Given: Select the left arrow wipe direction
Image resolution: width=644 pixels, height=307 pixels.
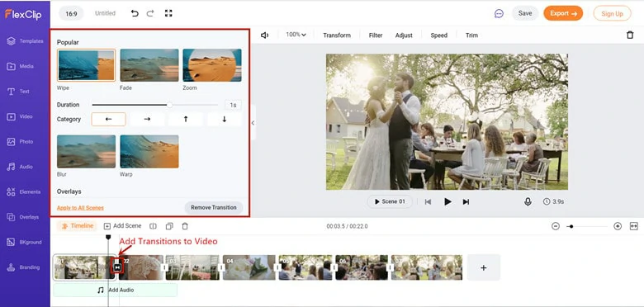Looking at the screenshot, I should click(x=108, y=119).
